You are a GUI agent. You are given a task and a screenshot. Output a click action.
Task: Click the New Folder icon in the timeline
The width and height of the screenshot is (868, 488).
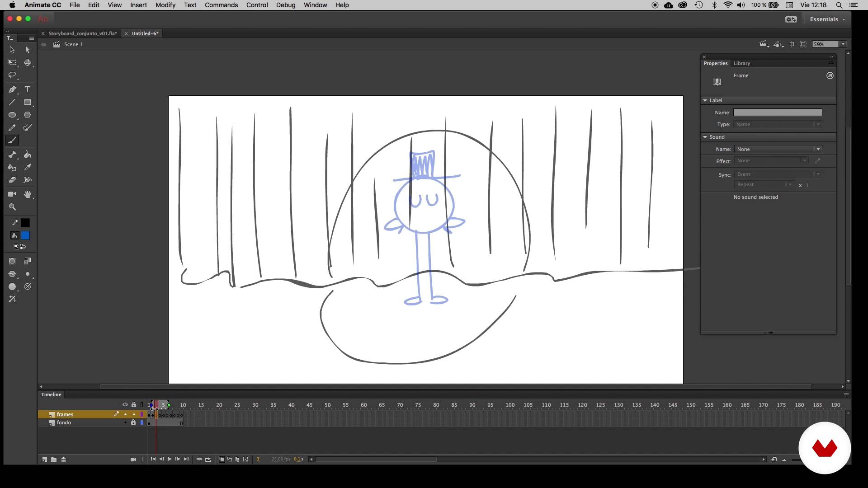click(54, 460)
